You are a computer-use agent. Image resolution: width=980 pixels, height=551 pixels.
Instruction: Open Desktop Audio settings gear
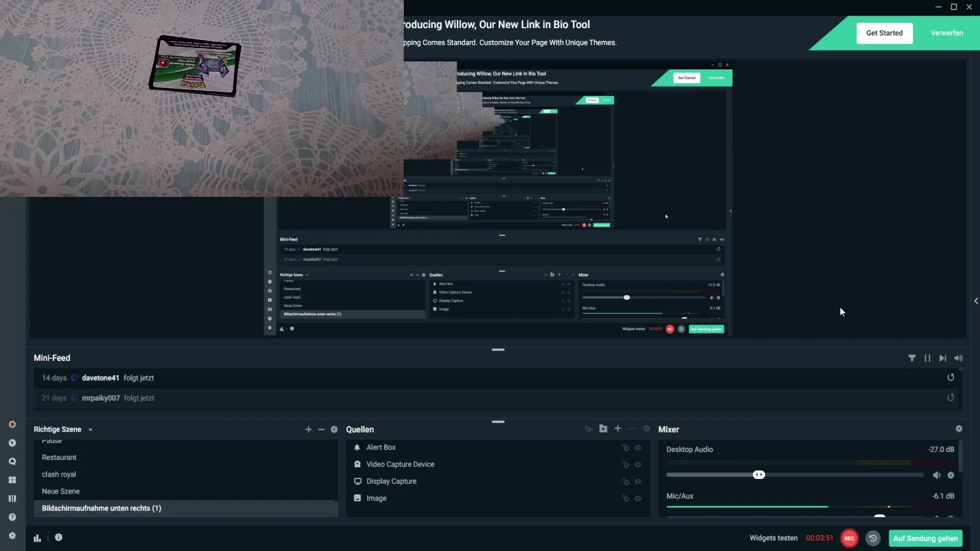tap(950, 475)
